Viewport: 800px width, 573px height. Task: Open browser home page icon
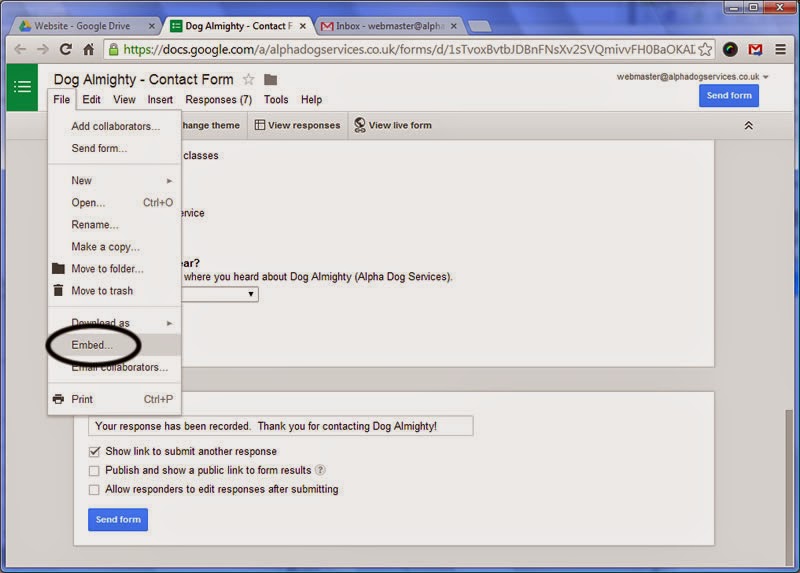[x=88, y=49]
